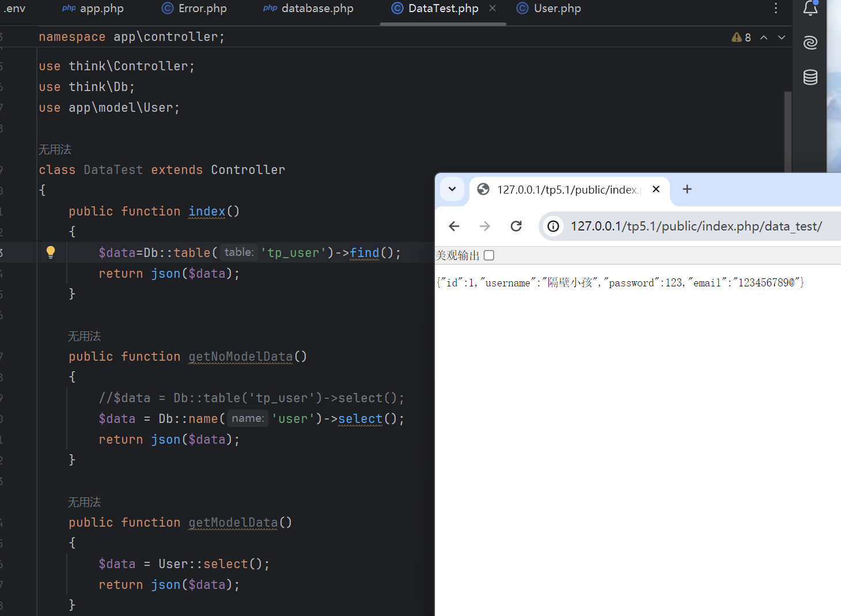The image size is (841, 616).
Task: Click the site information icon in the address bar
Action: point(553,226)
